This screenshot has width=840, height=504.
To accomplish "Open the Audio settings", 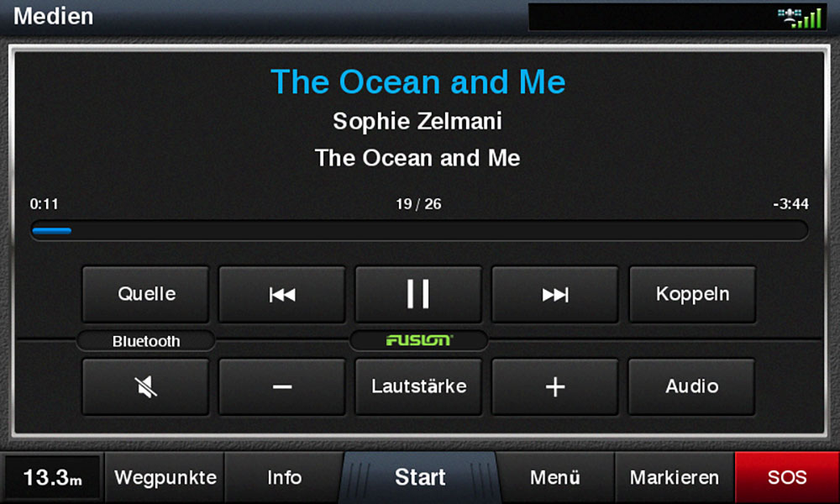I will pos(691,386).
